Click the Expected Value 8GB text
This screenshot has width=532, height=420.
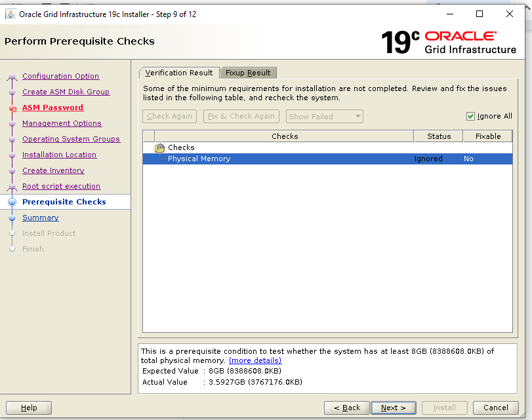coord(245,371)
